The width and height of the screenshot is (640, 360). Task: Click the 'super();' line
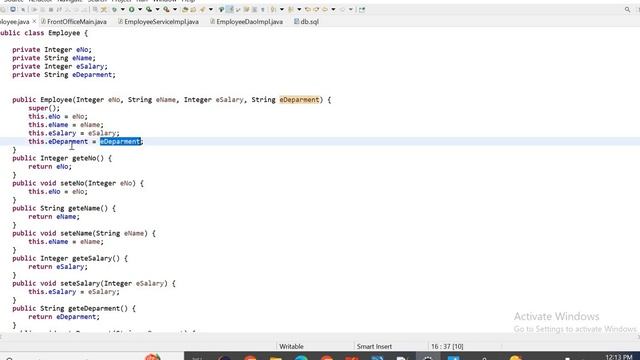[44, 108]
